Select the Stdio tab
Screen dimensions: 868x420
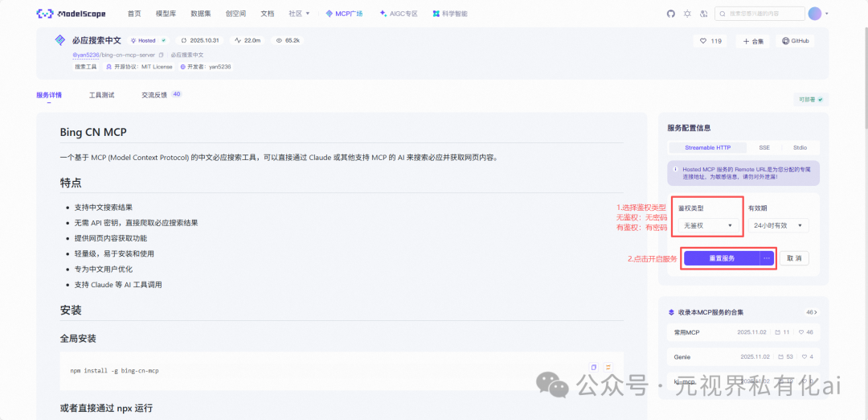800,147
